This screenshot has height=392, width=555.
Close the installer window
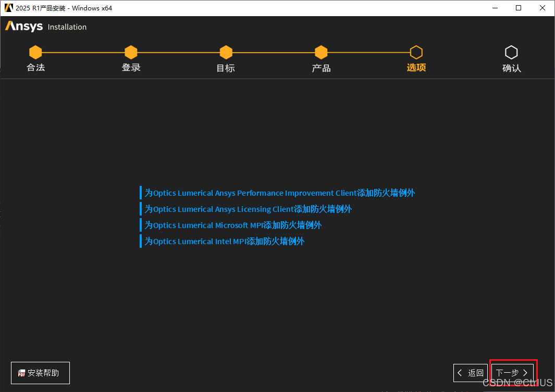pos(542,8)
